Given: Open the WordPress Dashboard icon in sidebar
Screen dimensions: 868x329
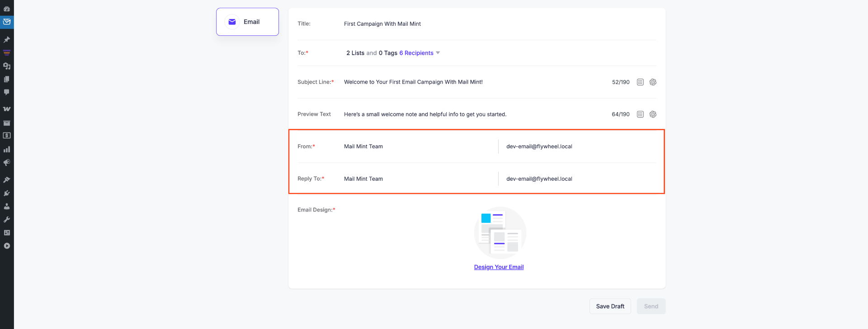Looking at the screenshot, I should (7, 9).
